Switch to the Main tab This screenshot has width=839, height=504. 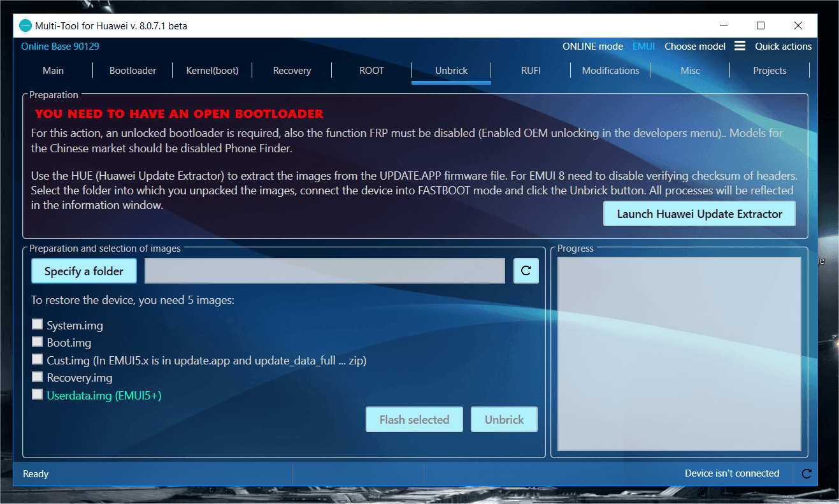point(54,71)
